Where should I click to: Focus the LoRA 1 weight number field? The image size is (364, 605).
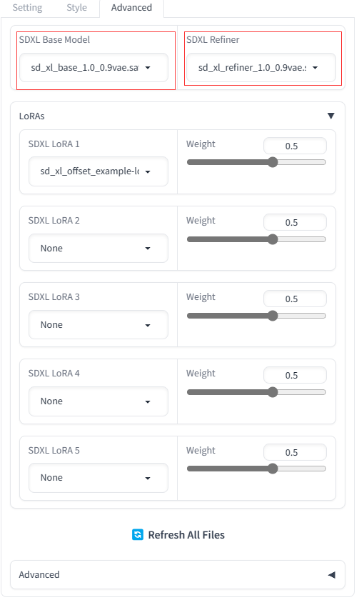(295, 146)
